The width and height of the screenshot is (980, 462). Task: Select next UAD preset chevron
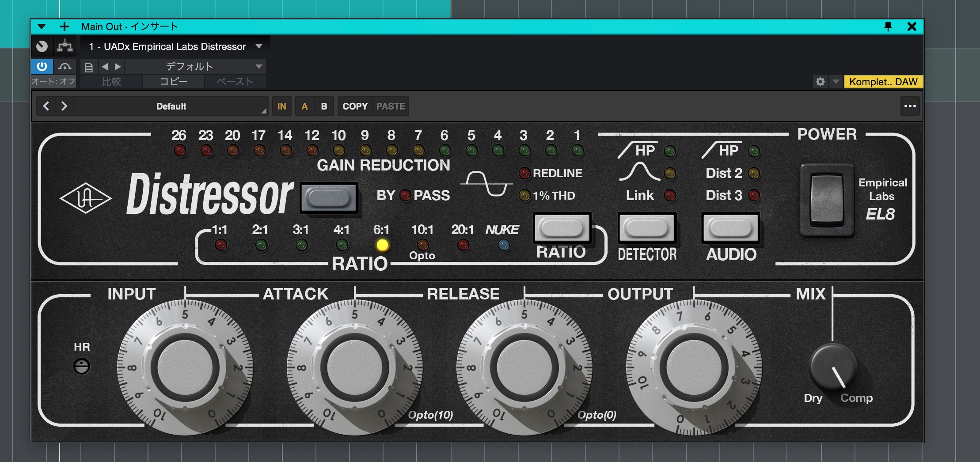click(x=64, y=106)
